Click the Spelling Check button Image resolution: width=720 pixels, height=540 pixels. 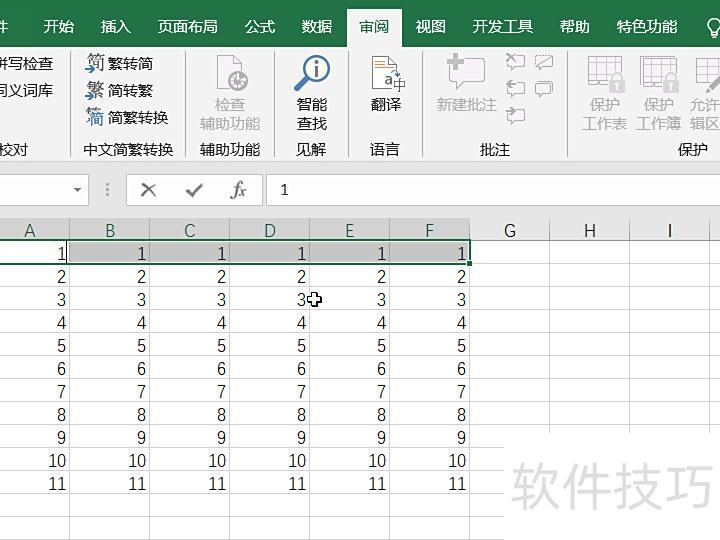tap(26, 63)
